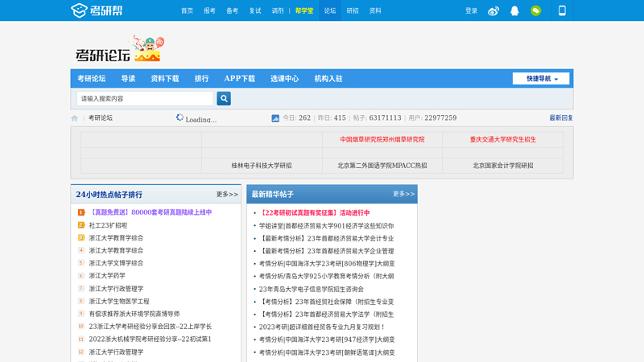The width and height of the screenshot is (644, 362).
Task: Select 机构入驻 in the blue menu bar
Action: coord(328,78)
